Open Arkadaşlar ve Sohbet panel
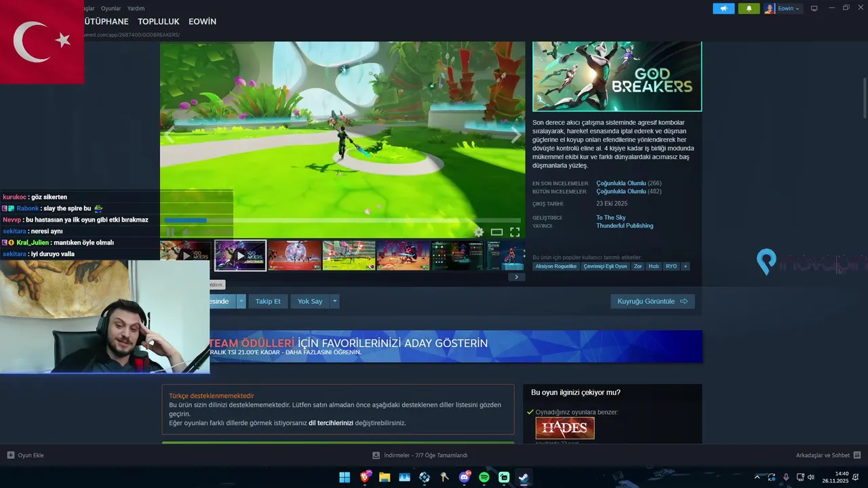 [x=828, y=455]
